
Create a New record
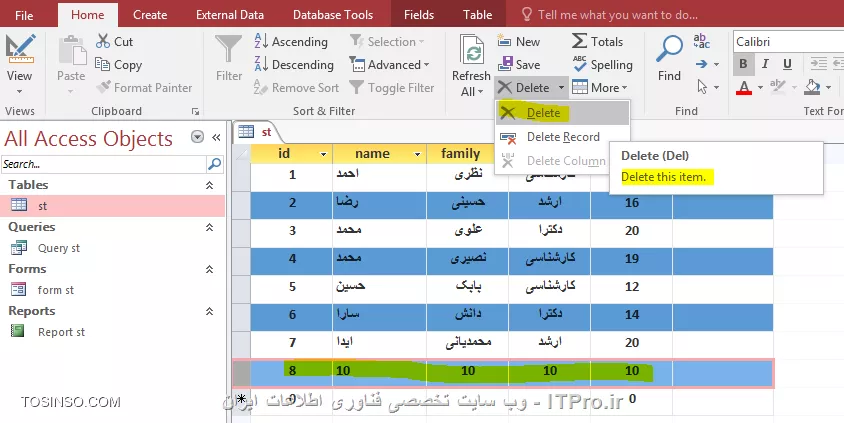519,41
